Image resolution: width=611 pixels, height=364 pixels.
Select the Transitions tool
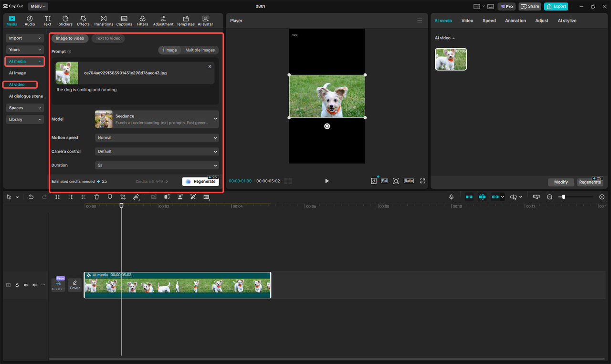(x=104, y=21)
